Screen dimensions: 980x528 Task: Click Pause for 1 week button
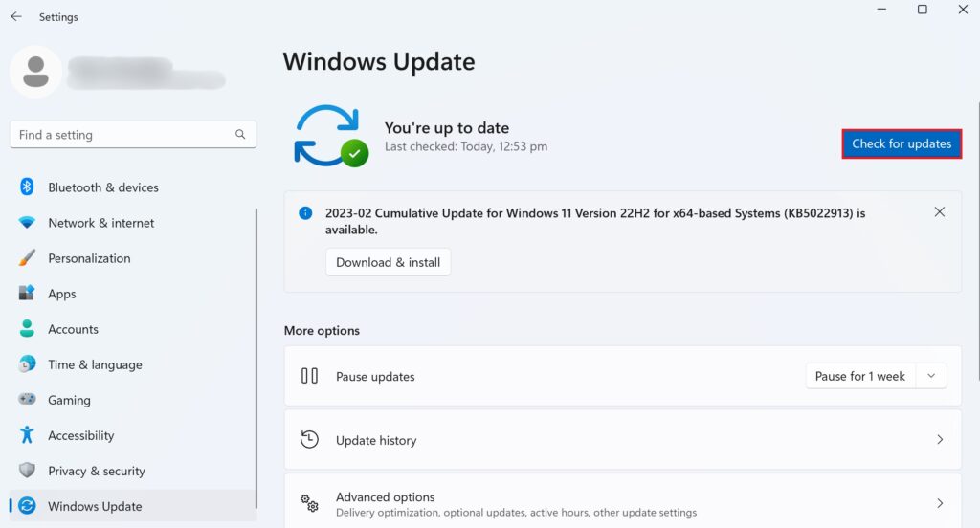click(860, 376)
